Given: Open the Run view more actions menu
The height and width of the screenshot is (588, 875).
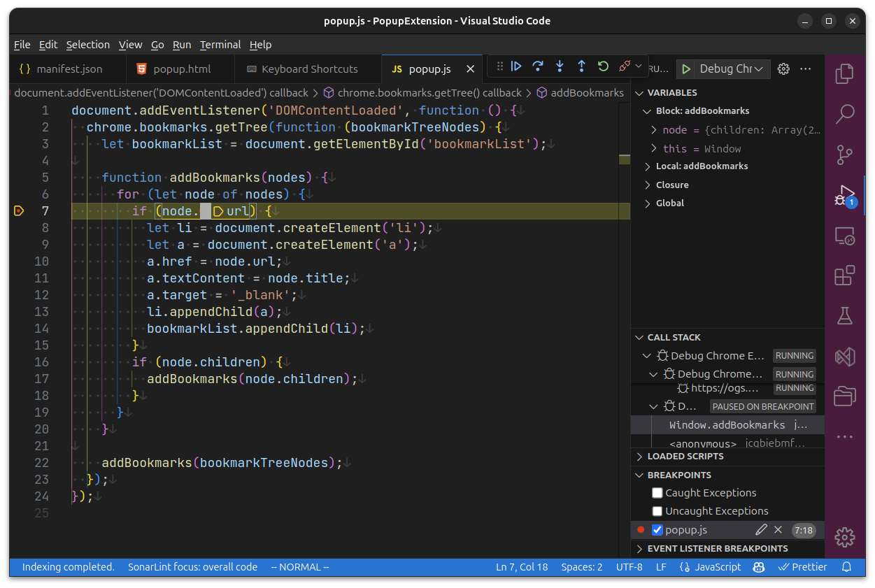Looking at the screenshot, I should click(806, 69).
